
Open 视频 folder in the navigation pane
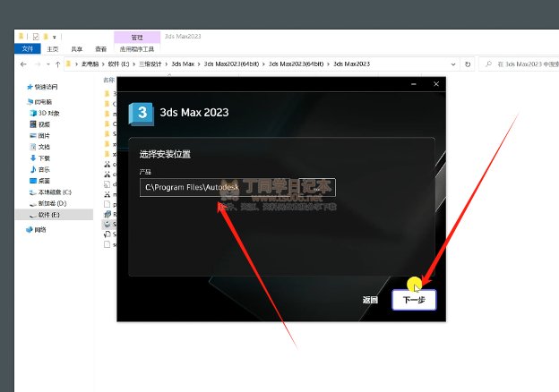[x=44, y=124]
